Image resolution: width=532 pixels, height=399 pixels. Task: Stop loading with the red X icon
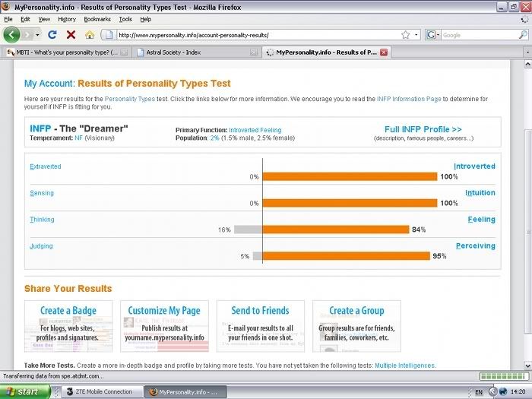coord(71,35)
